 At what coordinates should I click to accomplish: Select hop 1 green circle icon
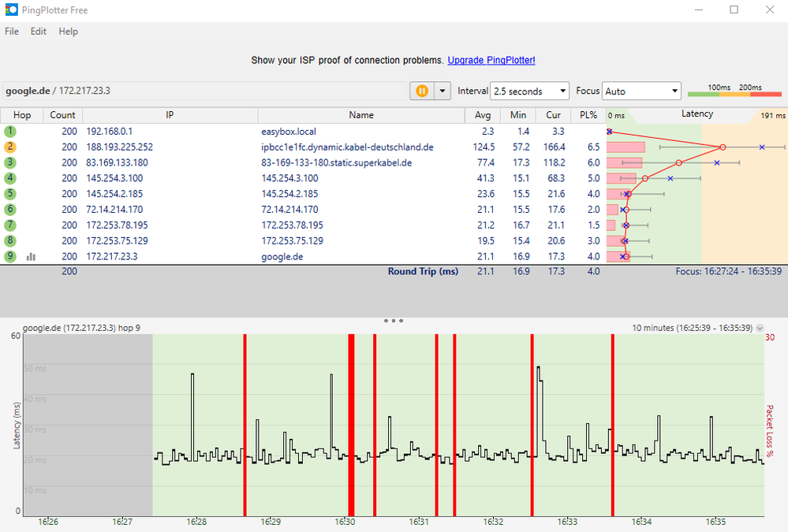pyautogui.click(x=10, y=131)
